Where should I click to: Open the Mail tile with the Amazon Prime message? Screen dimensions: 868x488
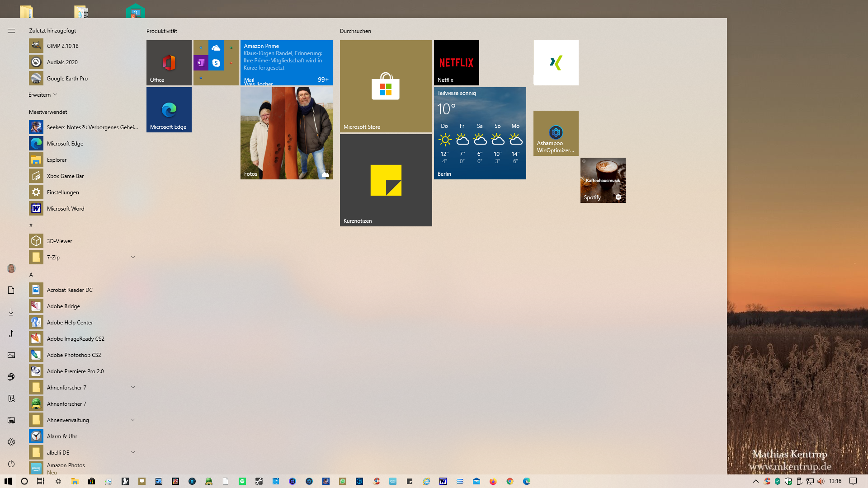[x=287, y=63]
